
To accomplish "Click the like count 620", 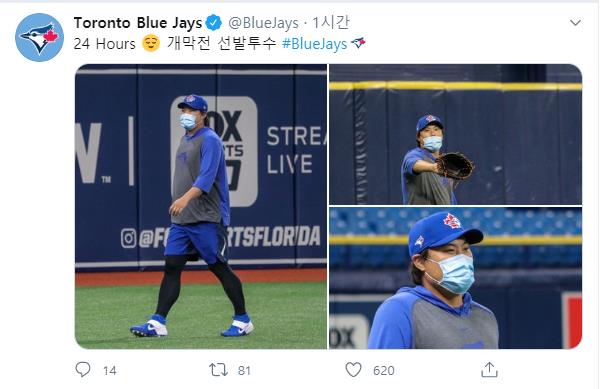I will pyautogui.click(x=383, y=371).
